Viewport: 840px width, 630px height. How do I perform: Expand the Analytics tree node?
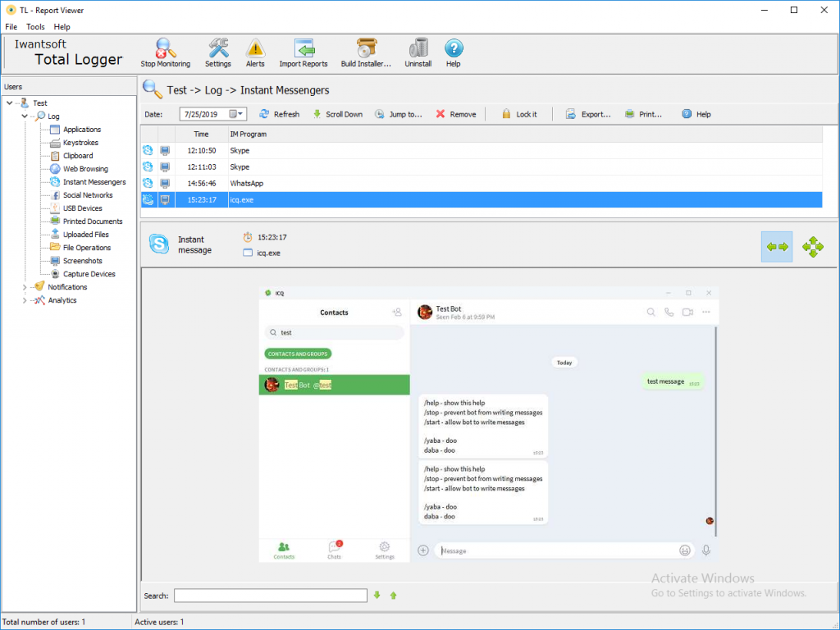click(25, 300)
